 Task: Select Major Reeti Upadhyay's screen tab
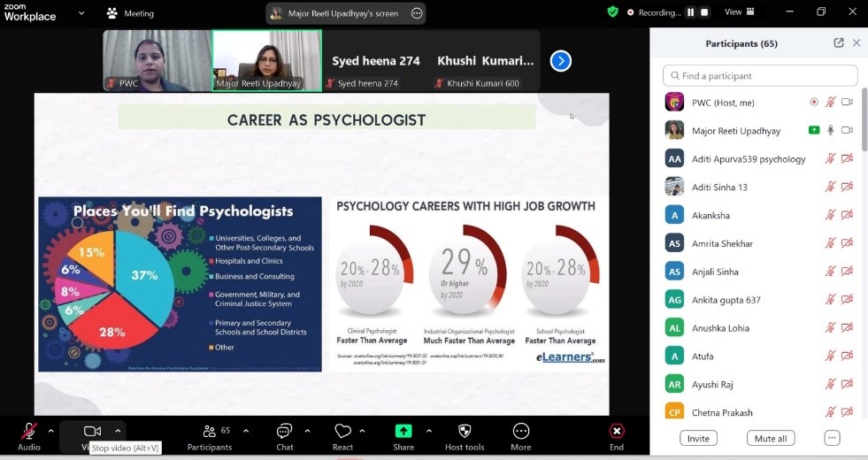[346, 13]
